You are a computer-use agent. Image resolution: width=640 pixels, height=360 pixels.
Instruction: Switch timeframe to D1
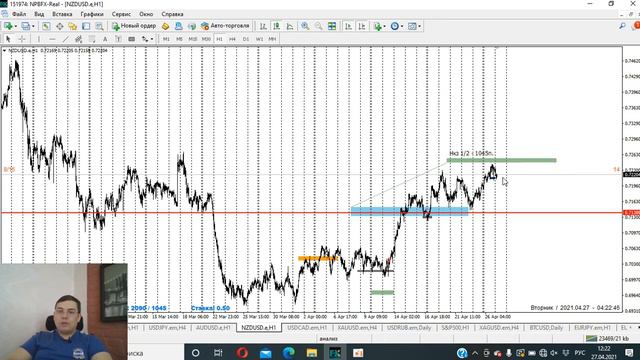(246, 39)
